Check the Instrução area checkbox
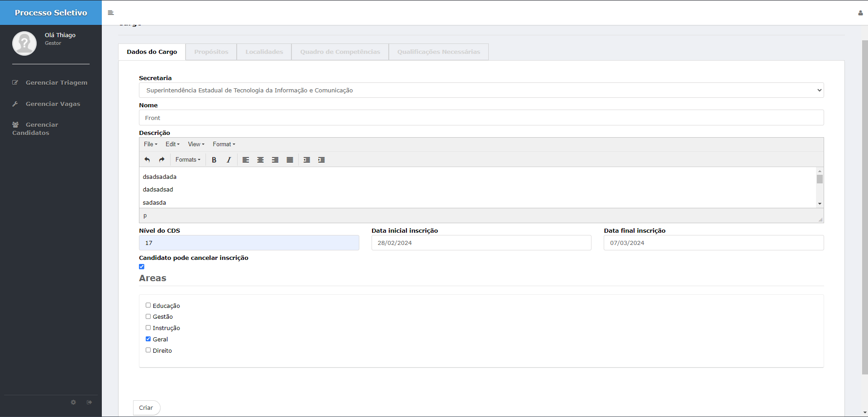Viewport: 868px width, 417px height. coord(148,327)
